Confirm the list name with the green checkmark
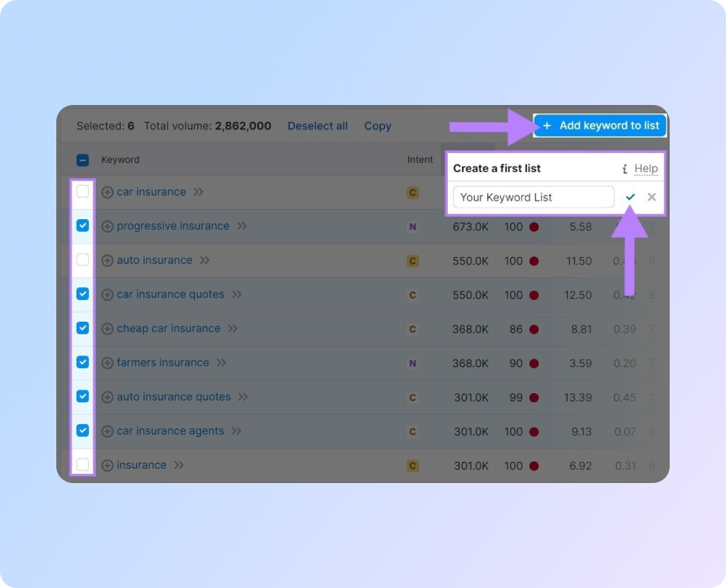Image resolution: width=726 pixels, height=588 pixels. (631, 197)
